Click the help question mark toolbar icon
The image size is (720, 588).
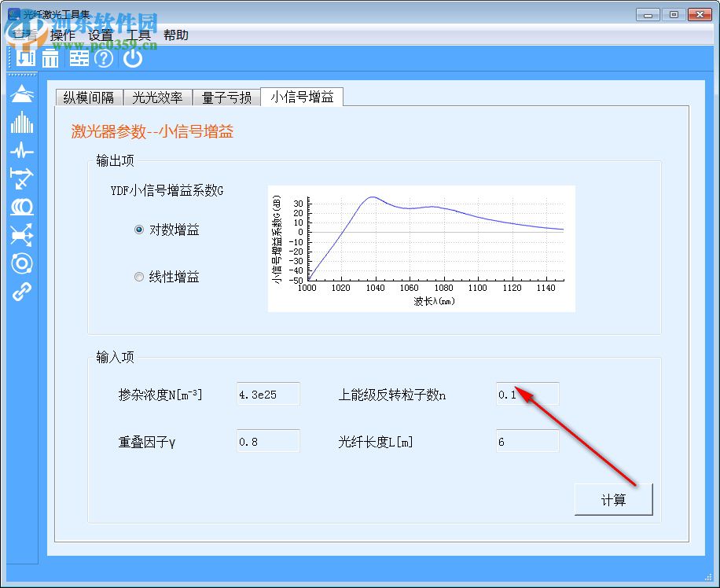pyautogui.click(x=103, y=58)
